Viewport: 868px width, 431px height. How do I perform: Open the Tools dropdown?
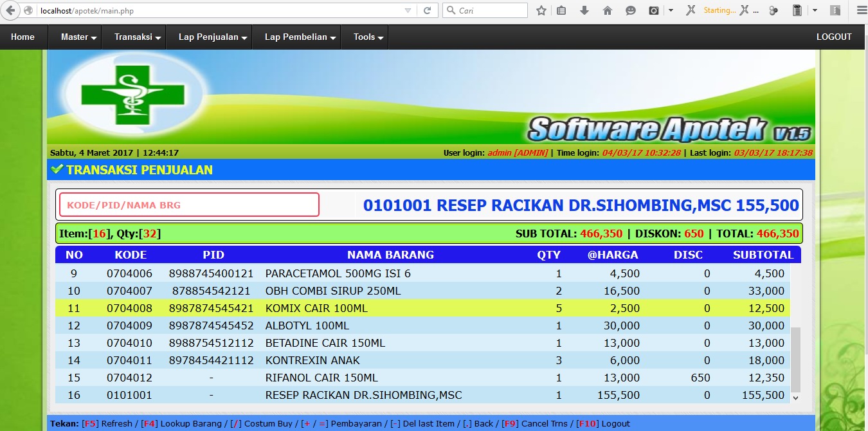(365, 37)
